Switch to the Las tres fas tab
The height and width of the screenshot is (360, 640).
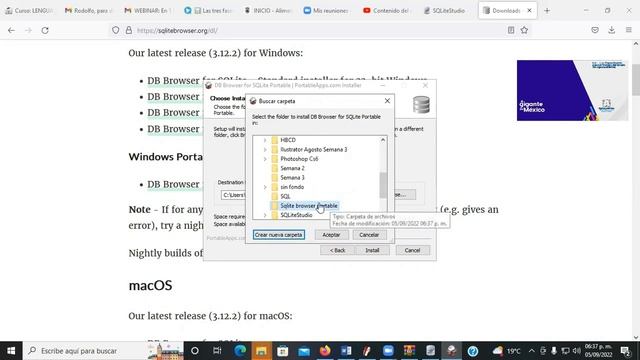[208, 11]
